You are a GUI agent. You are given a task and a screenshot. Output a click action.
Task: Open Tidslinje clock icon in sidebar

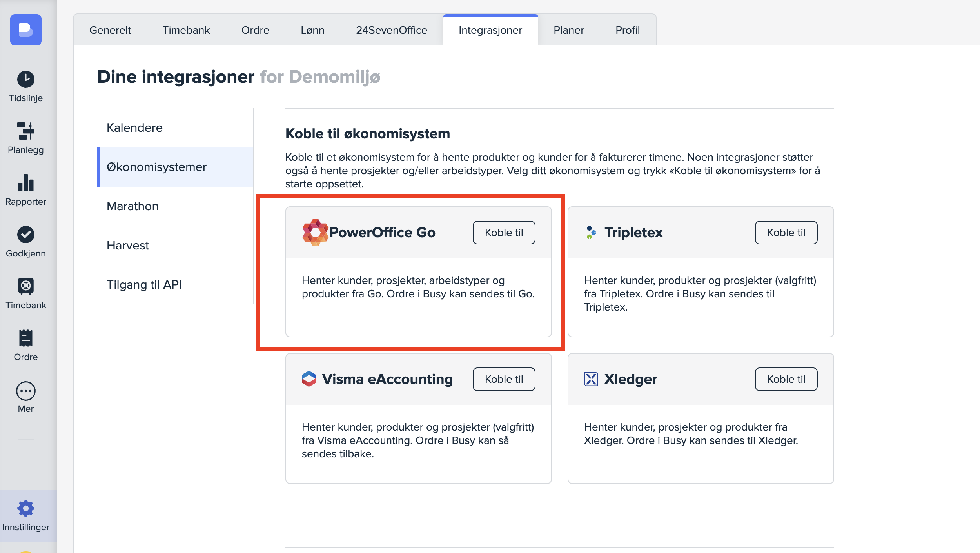(x=26, y=79)
